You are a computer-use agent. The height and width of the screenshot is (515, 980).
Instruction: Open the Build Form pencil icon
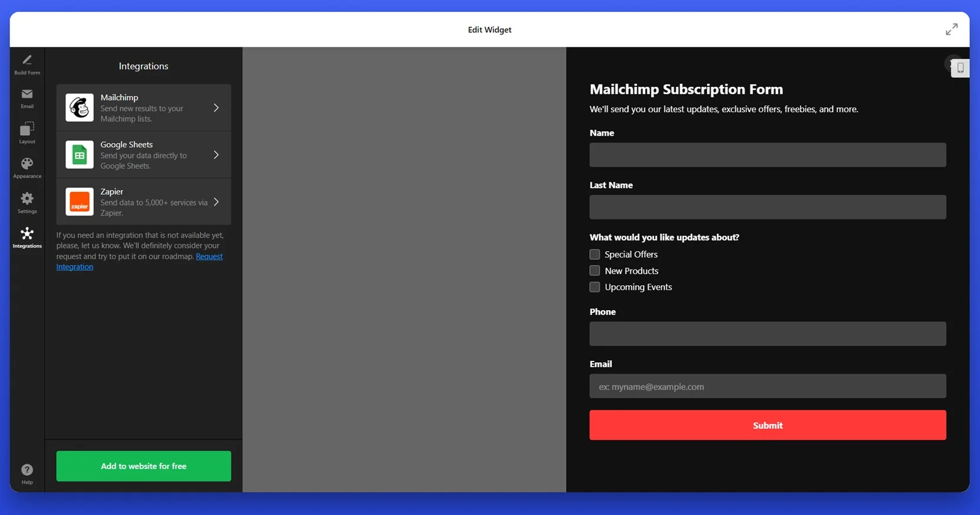pos(27,60)
